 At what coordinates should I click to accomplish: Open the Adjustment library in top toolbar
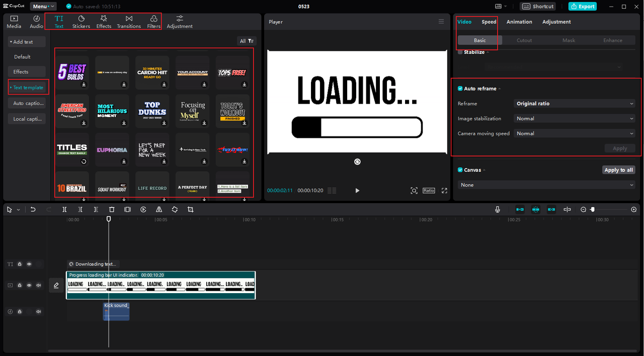pyautogui.click(x=180, y=22)
